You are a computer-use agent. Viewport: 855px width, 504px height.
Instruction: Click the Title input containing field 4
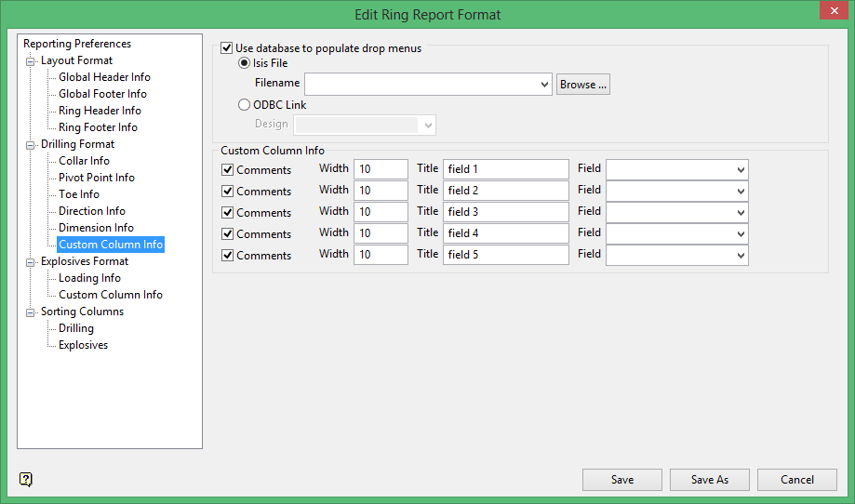(x=506, y=233)
